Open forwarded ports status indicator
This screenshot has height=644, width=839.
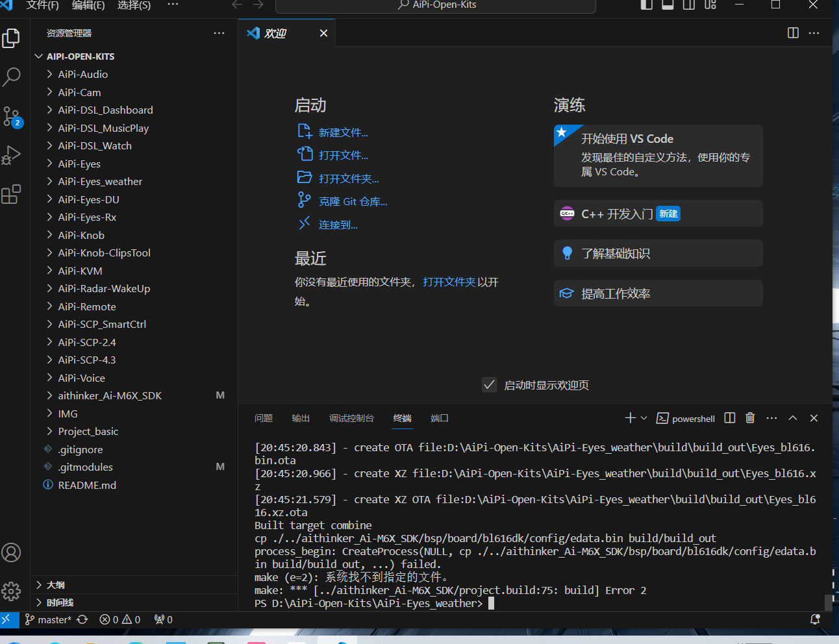click(x=164, y=620)
